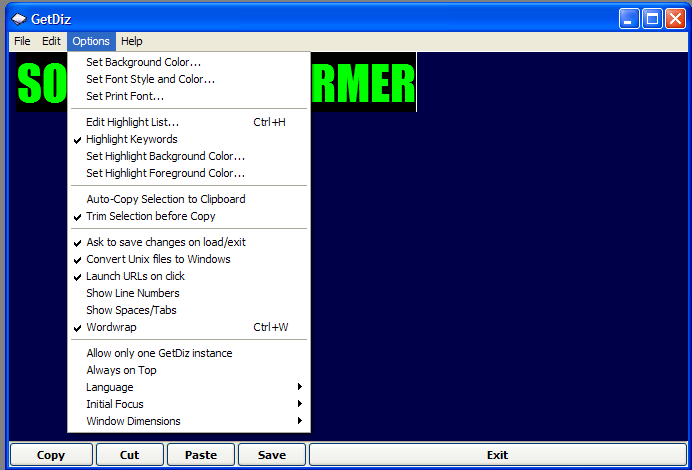This screenshot has height=470, width=692.
Task: Pick Set Highlight Foreground Color
Action: pyautogui.click(x=165, y=173)
